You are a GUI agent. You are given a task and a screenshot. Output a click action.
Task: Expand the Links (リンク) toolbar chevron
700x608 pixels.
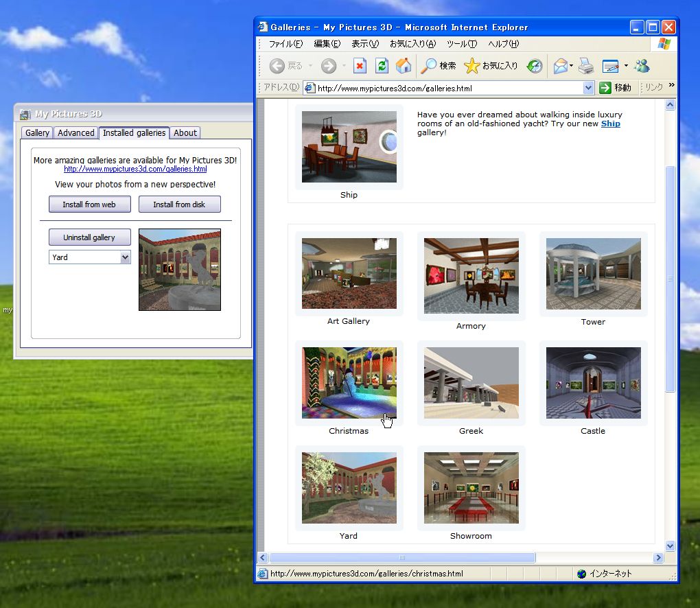[x=672, y=85]
